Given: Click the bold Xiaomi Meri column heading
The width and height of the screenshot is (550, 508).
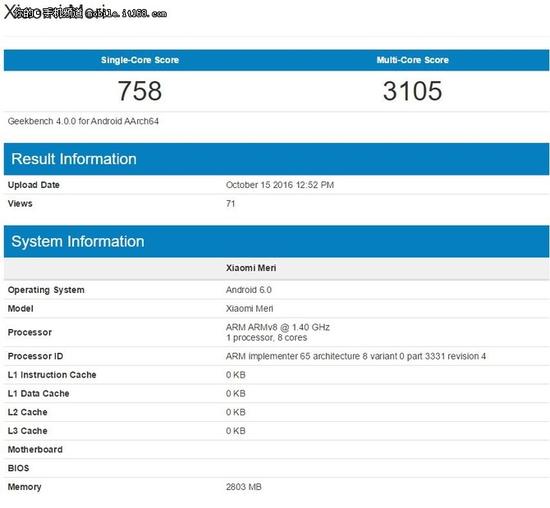Looking at the screenshot, I should 251,268.
